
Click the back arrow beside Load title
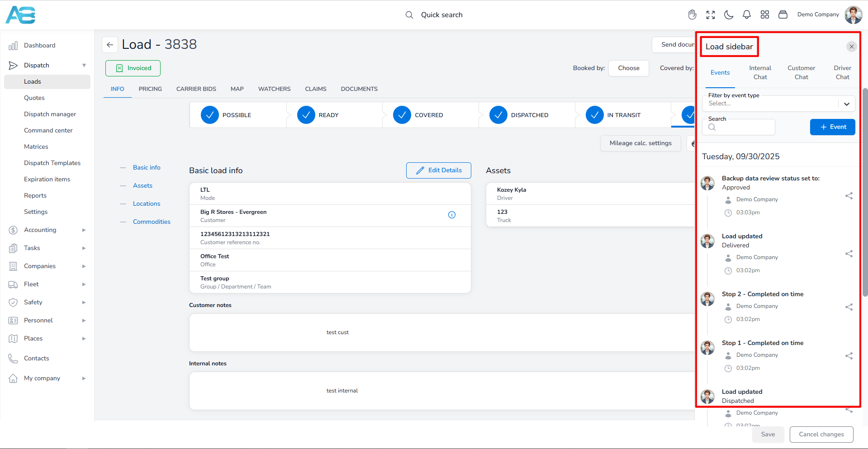110,45
